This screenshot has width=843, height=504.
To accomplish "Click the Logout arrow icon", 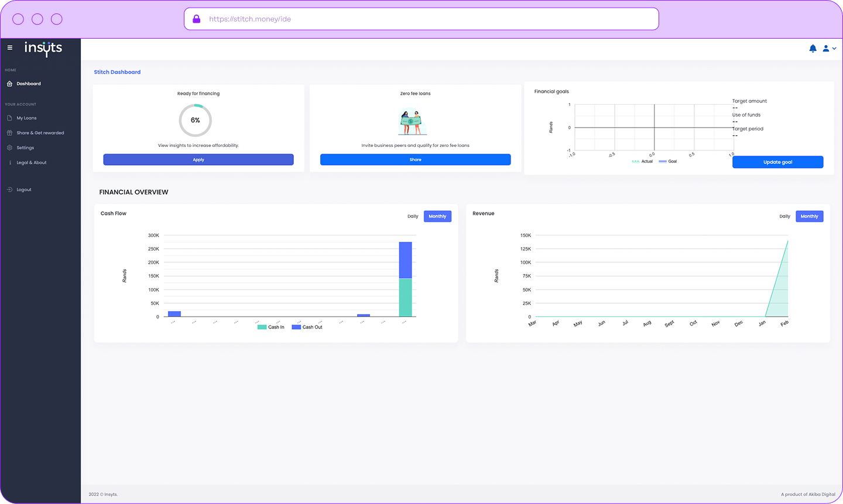I will [x=9, y=190].
